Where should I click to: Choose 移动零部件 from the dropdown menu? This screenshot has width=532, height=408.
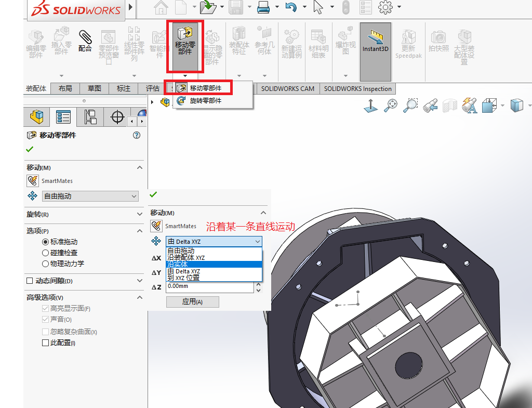(x=206, y=88)
